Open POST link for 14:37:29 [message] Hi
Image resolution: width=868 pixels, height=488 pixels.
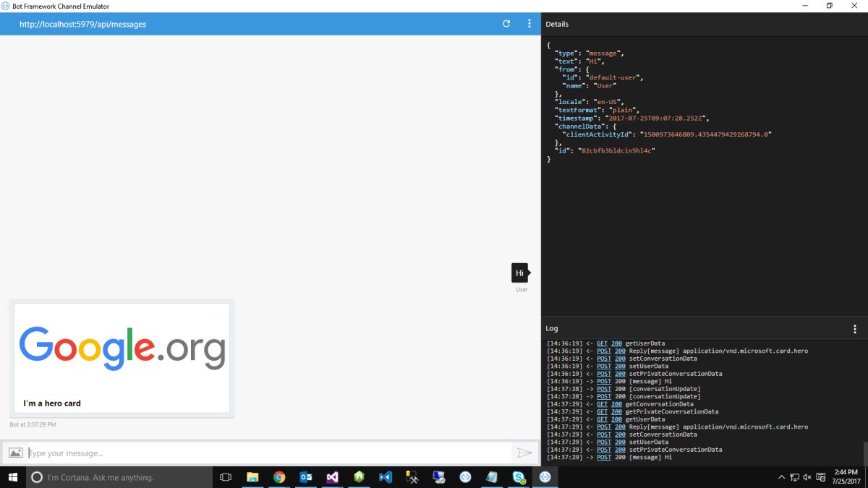pyautogui.click(x=604, y=457)
